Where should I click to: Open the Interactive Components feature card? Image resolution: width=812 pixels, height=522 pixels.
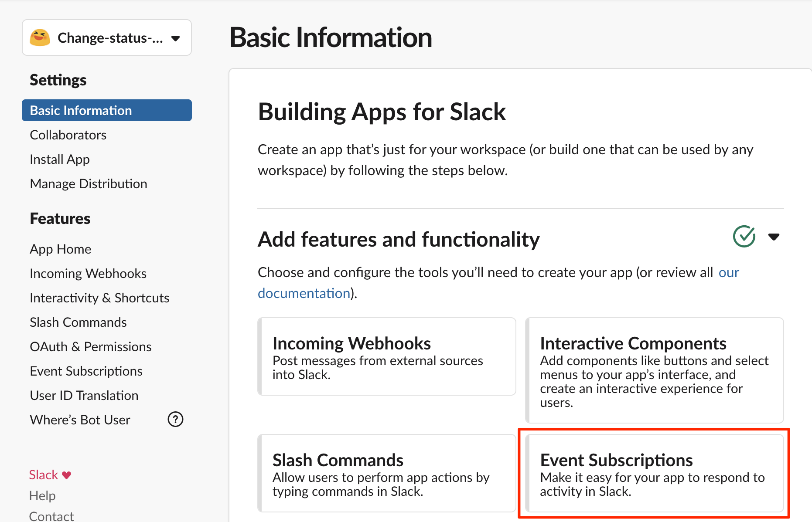point(654,370)
